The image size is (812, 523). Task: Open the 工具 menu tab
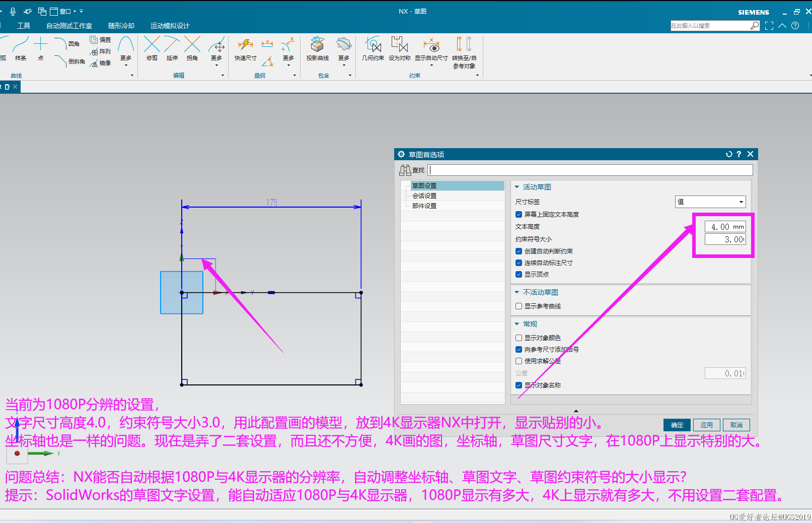[x=24, y=26]
